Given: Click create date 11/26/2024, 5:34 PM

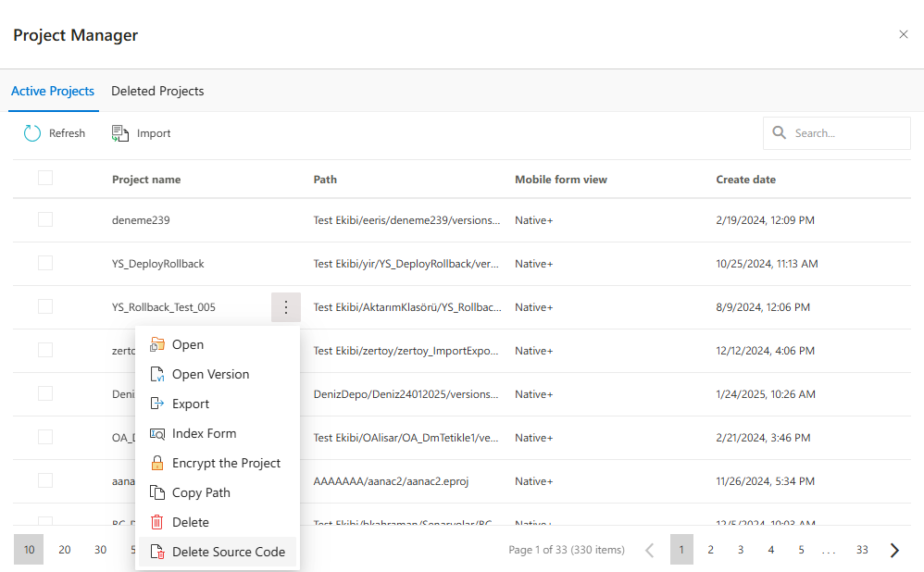Looking at the screenshot, I should point(766,481).
